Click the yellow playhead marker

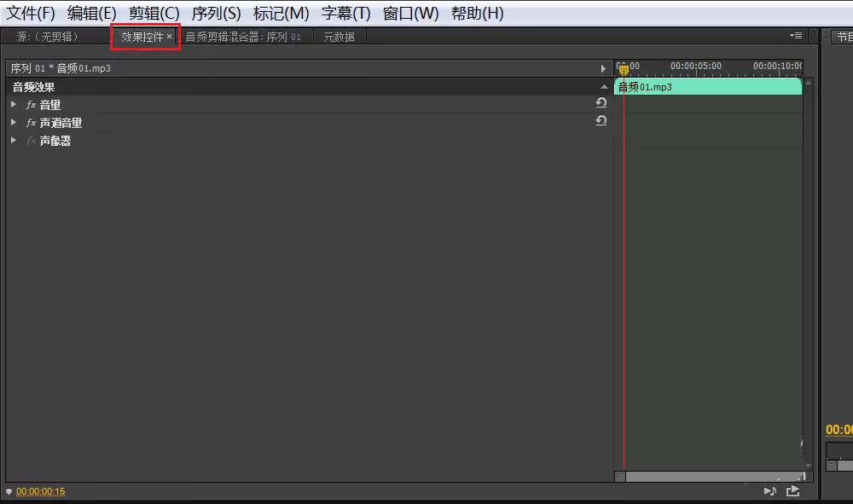(x=624, y=70)
